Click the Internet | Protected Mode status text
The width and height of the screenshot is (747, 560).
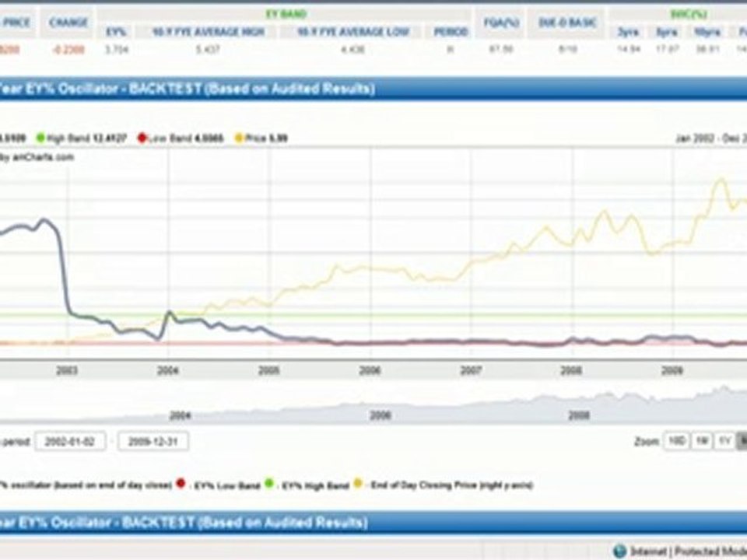[689, 551]
